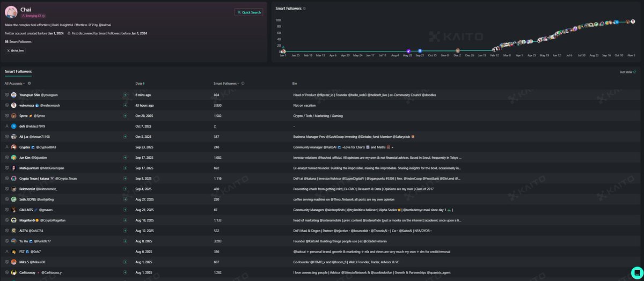The height and width of the screenshot is (281, 644).
Task: Click the green plus icon on the GM LMTS row
Action: 125,210
